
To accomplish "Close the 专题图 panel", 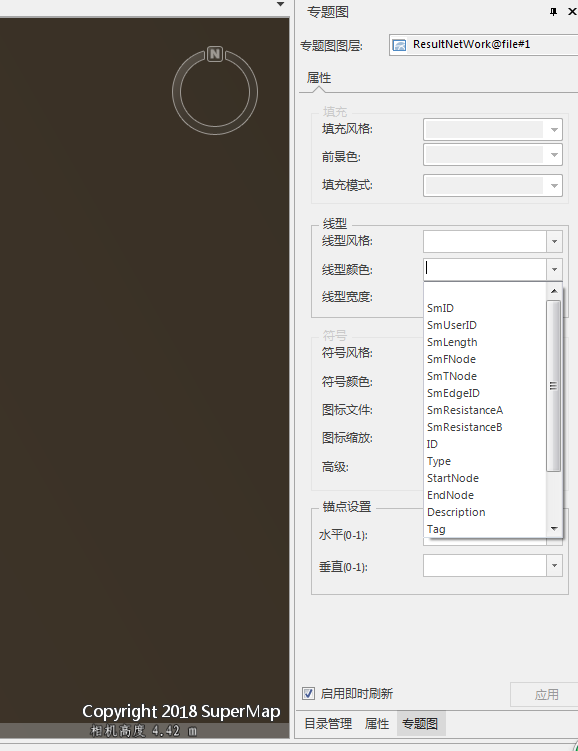I will (x=572, y=11).
